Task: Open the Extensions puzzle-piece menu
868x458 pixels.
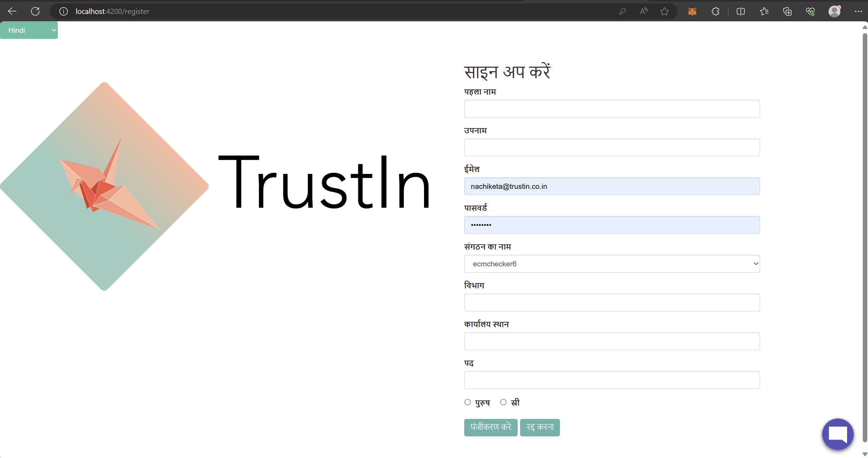Action: [715, 11]
